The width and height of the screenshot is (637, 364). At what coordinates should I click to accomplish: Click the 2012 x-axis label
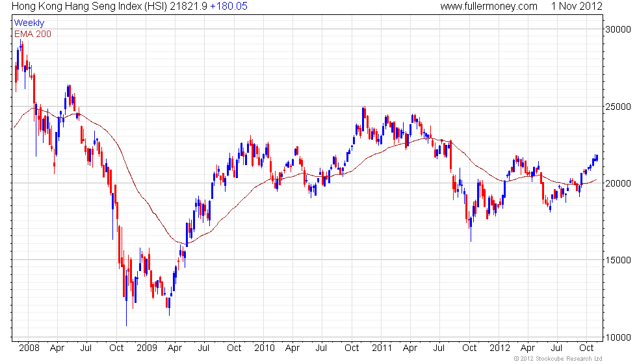coord(500,348)
